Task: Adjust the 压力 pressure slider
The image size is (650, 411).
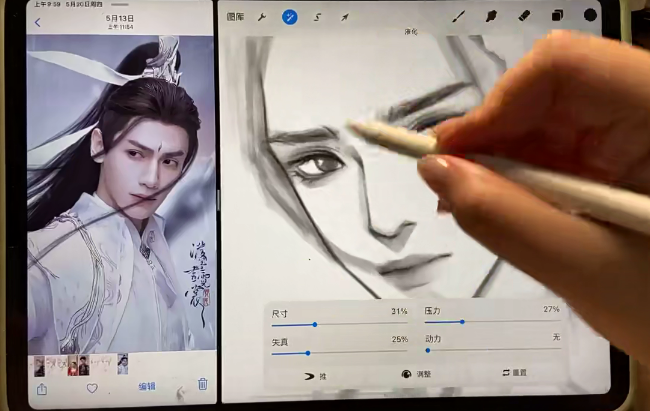Action: [491, 322]
